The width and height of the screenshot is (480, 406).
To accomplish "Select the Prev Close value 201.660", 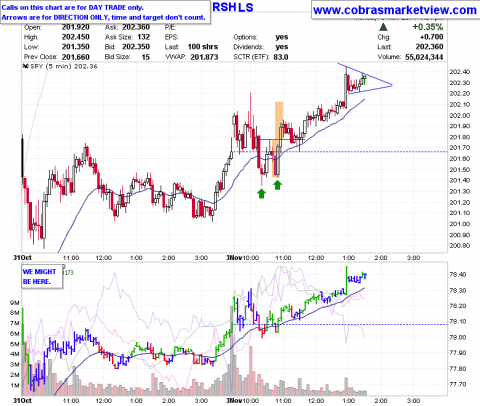I will tap(76, 57).
